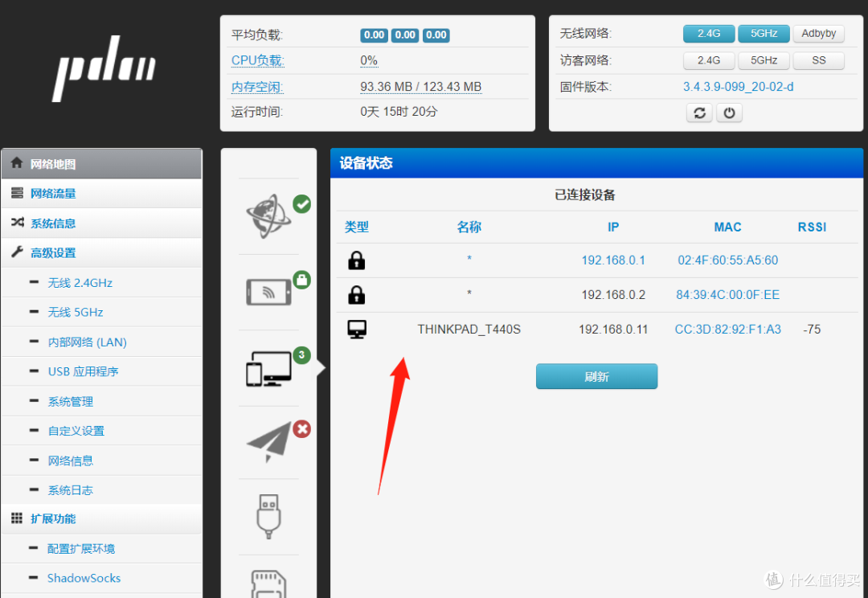This screenshot has width=868, height=598.
Task: Click the pdcn logo
Action: point(104,68)
